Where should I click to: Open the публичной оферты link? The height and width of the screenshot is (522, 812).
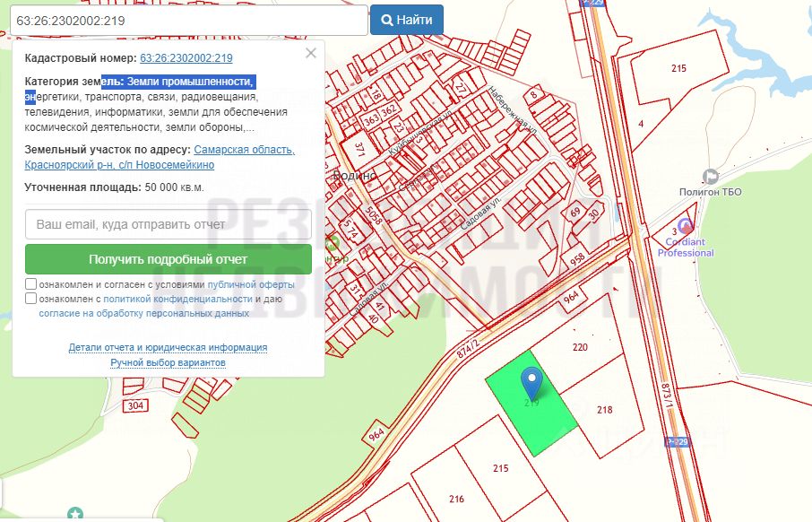coord(251,284)
